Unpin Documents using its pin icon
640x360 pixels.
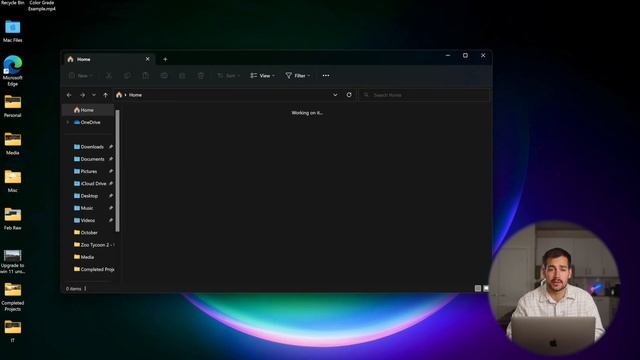[111, 159]
